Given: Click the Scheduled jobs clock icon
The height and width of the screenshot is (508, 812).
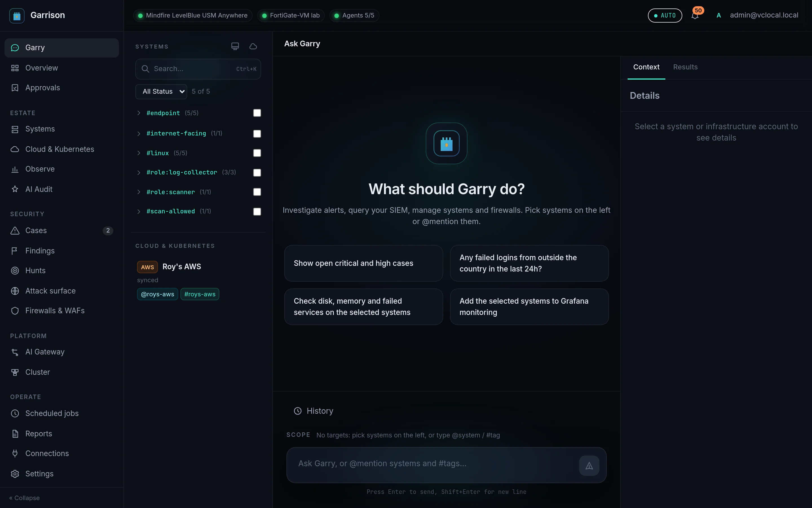Looking at the screenshot, I should click(15, 413).
